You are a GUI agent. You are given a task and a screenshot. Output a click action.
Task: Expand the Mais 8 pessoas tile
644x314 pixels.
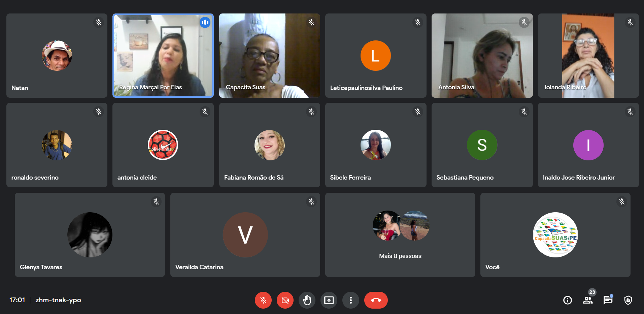click(x=400, y=235)
